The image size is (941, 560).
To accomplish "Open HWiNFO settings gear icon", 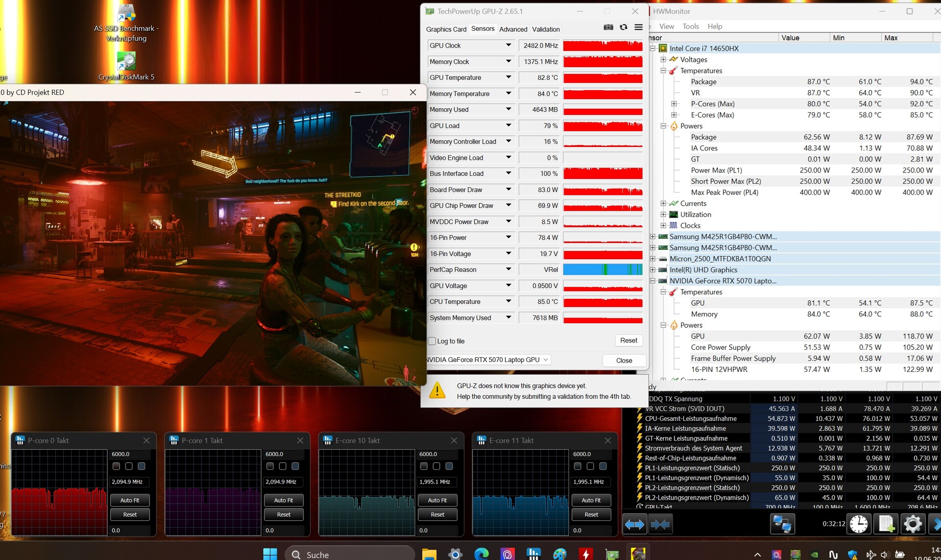I will click(x=913, y=524).
